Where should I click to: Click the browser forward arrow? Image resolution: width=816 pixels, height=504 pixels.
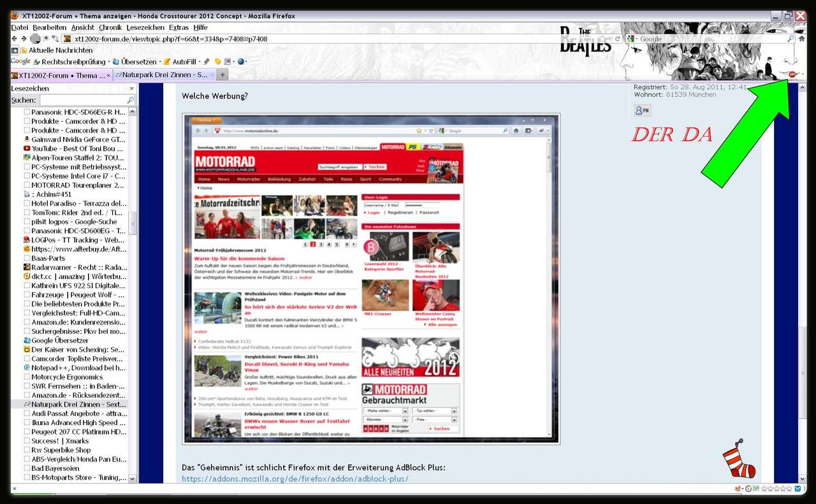[24, 39]
